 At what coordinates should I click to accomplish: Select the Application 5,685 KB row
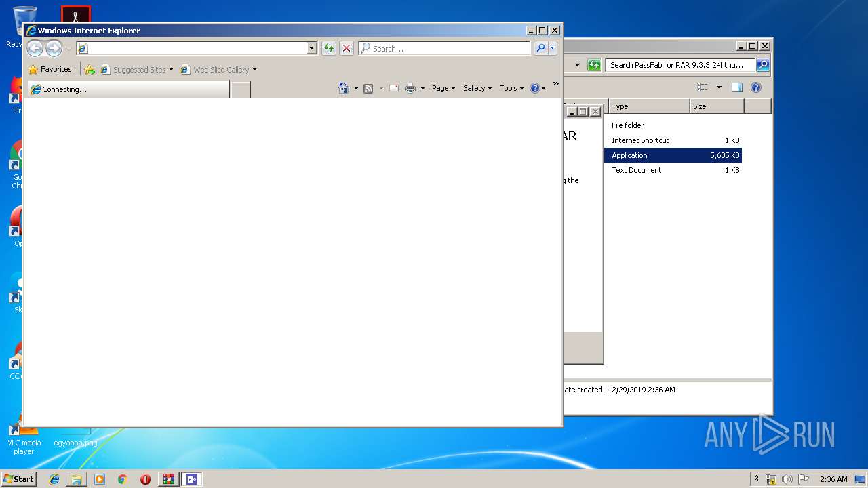(x=673, y=155)
